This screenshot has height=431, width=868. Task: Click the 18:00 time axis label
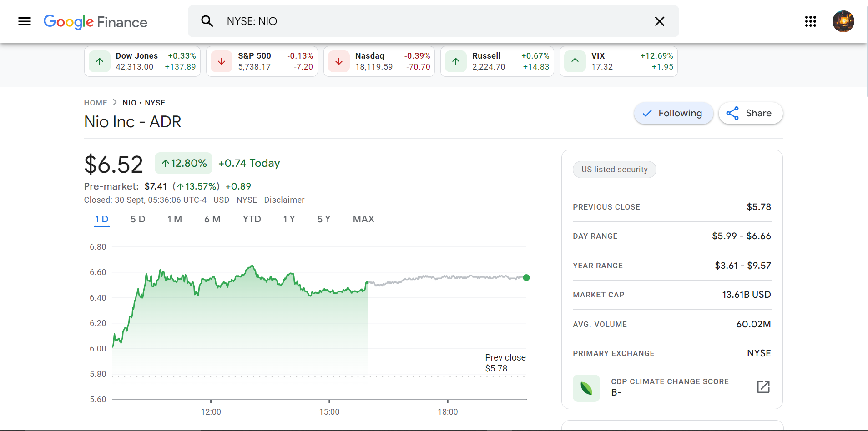pyautogui.click(x=448, y=412)
